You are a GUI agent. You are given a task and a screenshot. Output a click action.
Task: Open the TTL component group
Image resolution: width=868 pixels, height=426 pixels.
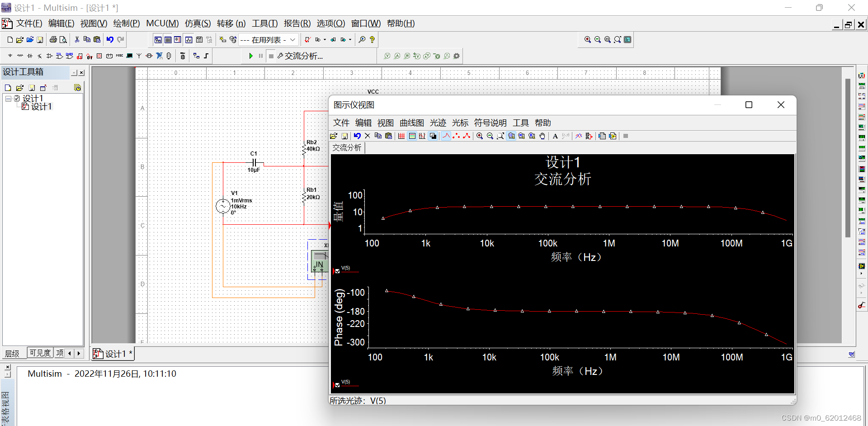pyautogui.click(x=60, y=56)
